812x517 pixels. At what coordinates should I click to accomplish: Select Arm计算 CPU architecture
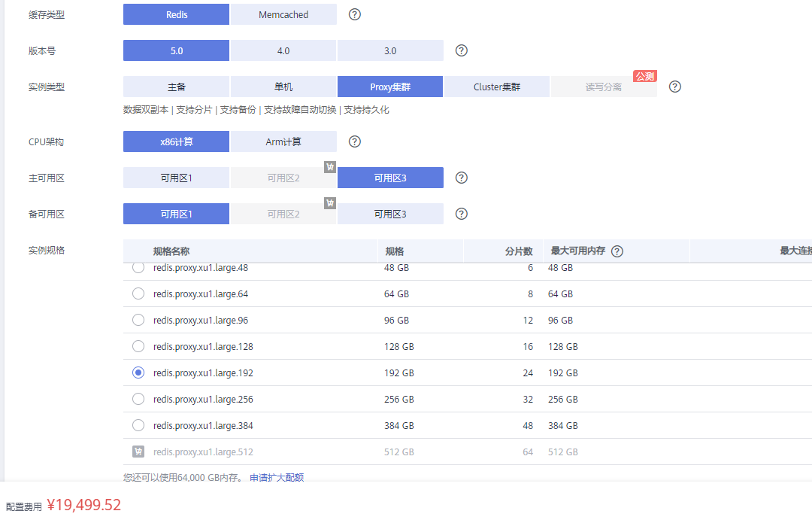click(x=283, y=141)
